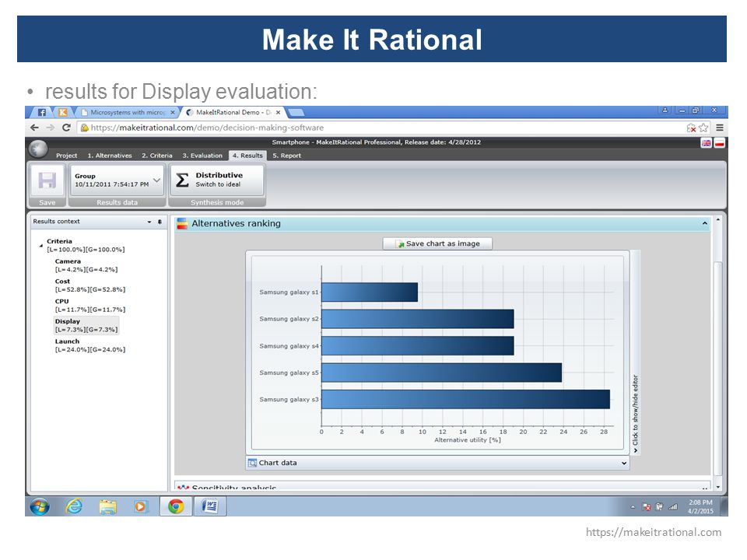747x560 pixels.
Task: Launch Internet Explorer from the taskbar
Action: [x=74, y=506]
